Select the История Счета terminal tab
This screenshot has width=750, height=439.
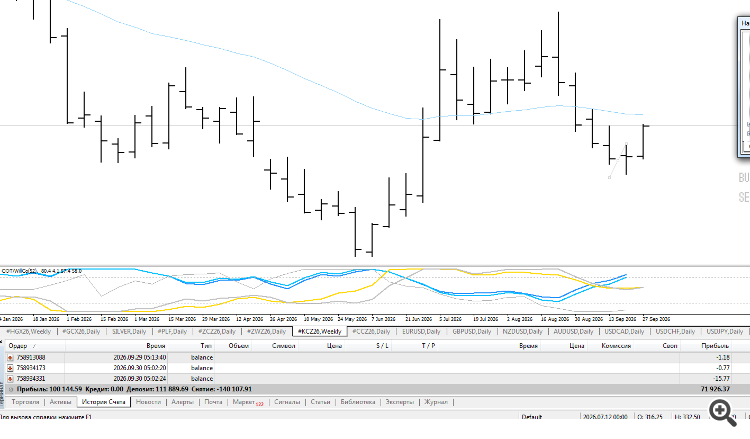coord(103,402)
